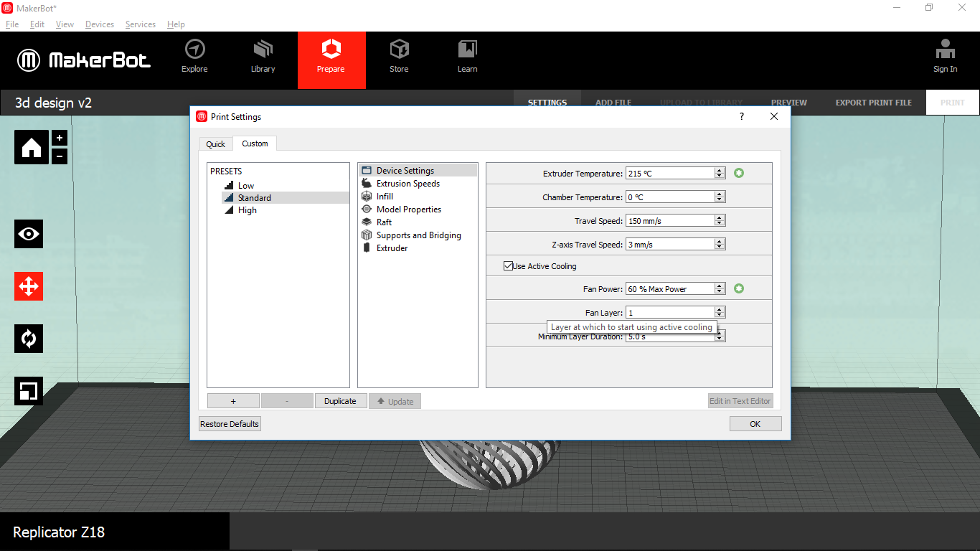Click the Sign In user icon

(x=945, y=57)
